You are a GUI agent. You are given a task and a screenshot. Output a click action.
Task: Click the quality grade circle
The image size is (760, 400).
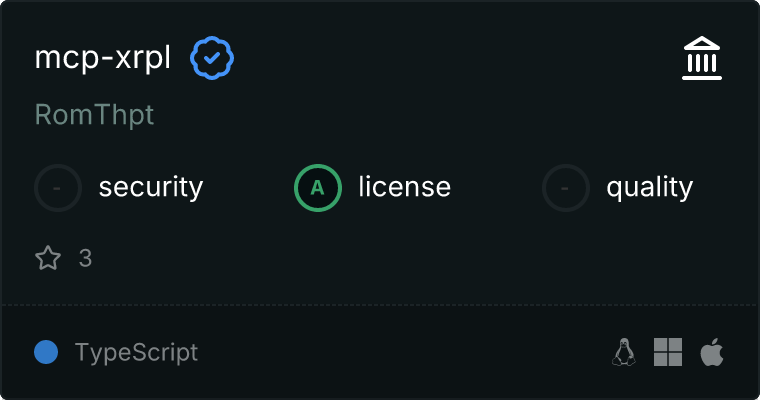[x=566, y=187]
